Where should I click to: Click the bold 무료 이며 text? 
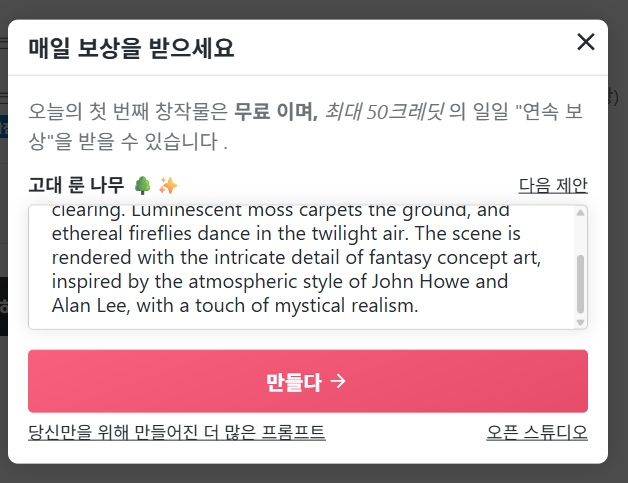tap(275, 112)
